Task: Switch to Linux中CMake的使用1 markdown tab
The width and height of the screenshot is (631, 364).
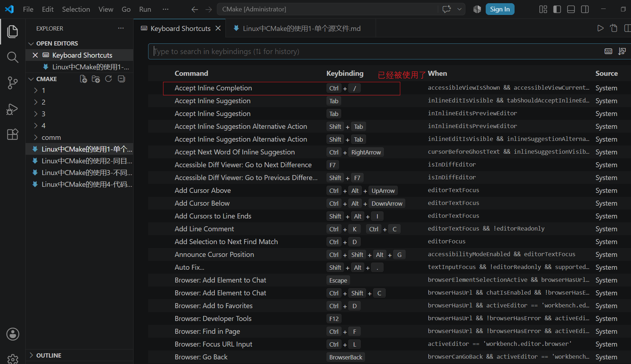Action: click(302, 28)
